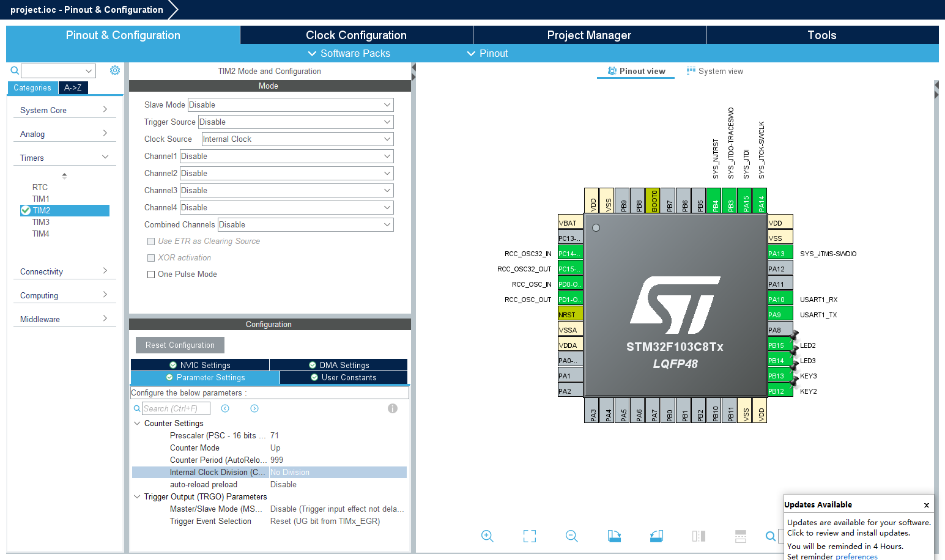The height and width of the screenshot is (560, 945).
Task: Zoom out of the chip pinout
Action: point(572,536)
